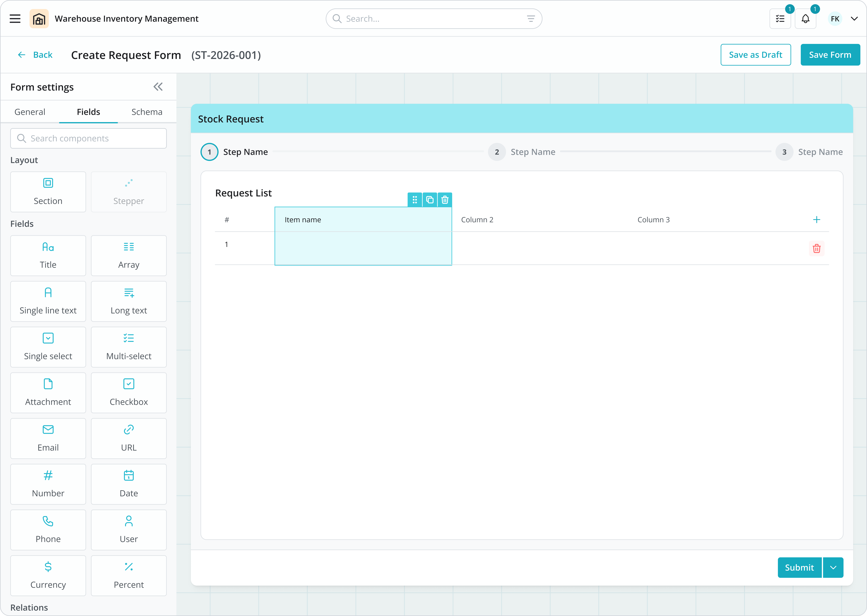Select step 2 in the stepper

(x=497, y=152)
